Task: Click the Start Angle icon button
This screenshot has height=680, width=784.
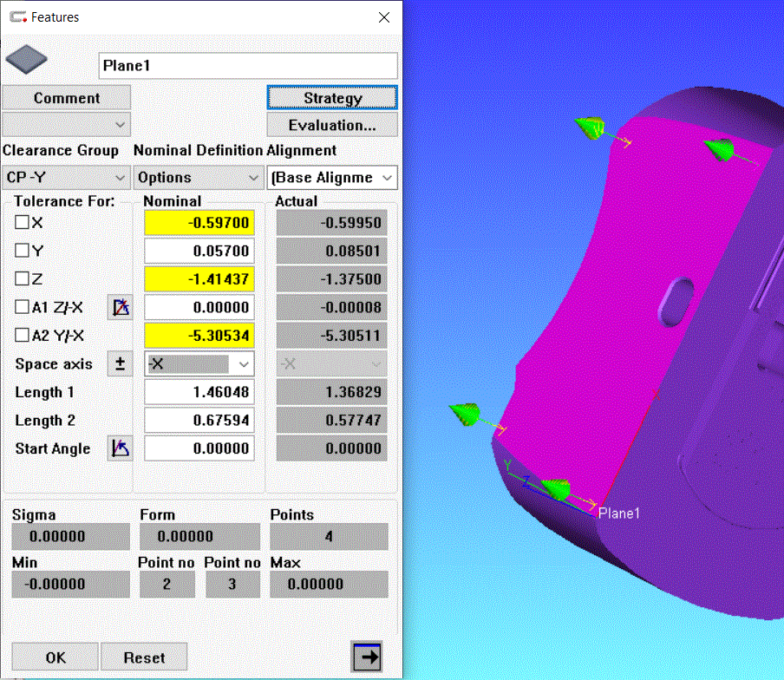Action: (x=120, y=448)
